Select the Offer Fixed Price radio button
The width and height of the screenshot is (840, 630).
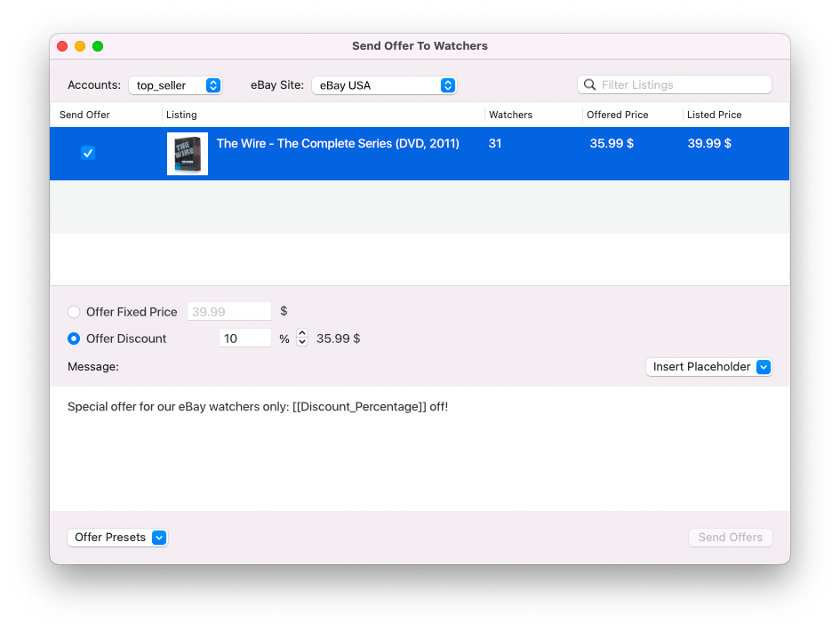pos(74,312)
